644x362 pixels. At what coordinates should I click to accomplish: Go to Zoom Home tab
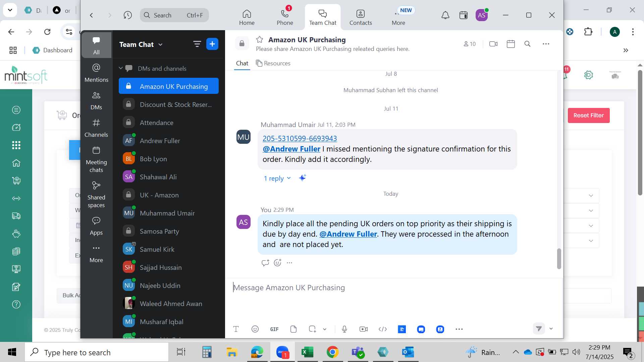coord(247,17)
